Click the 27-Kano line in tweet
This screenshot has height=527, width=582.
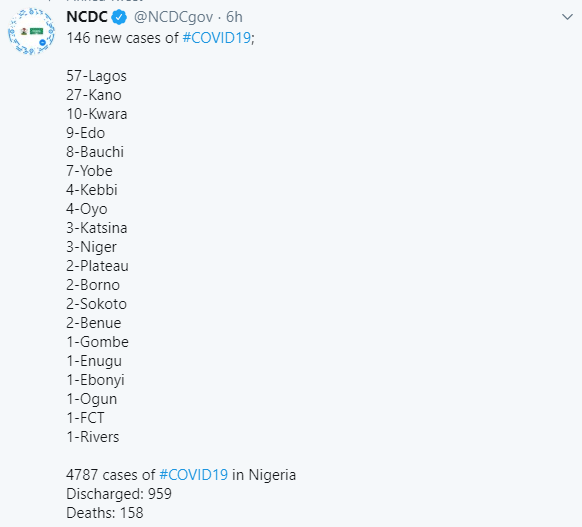pyautogui.click(x=94, y=95)
